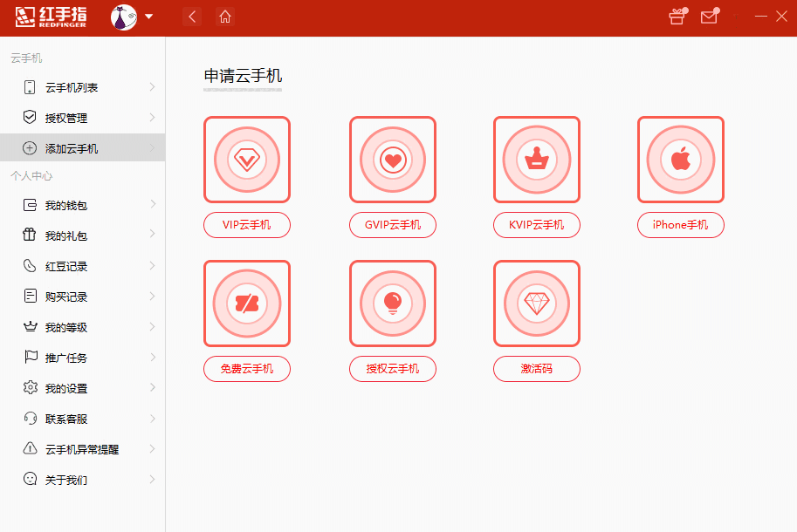
Task: Open the iPhone手机 Apple icon
Action: (680, 160)
